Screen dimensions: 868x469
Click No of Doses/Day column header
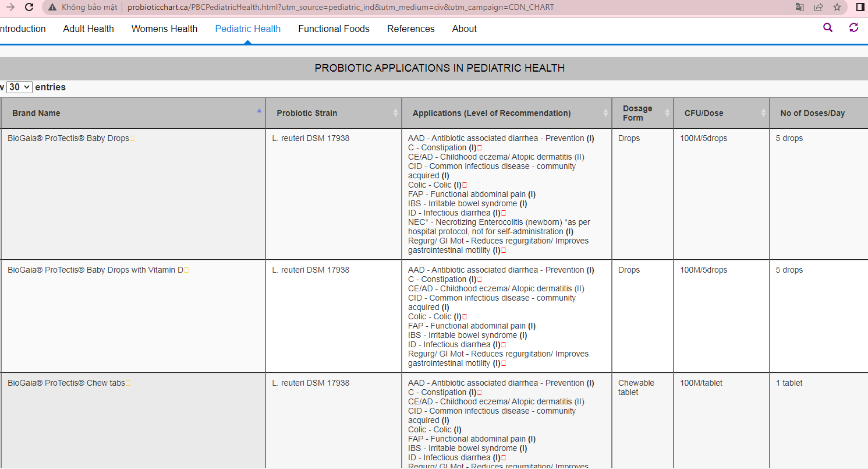coord(819,113)
